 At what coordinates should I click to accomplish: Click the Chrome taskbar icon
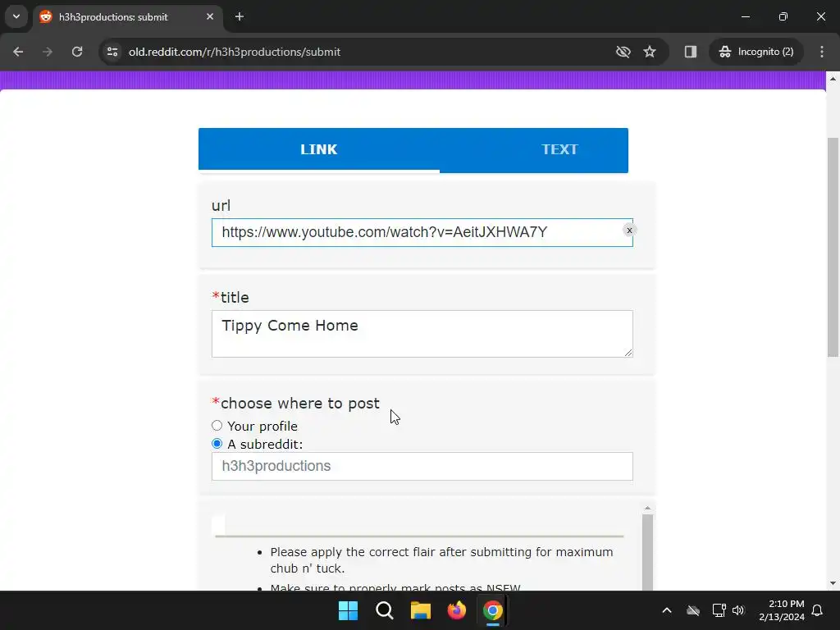coord(493,610)
